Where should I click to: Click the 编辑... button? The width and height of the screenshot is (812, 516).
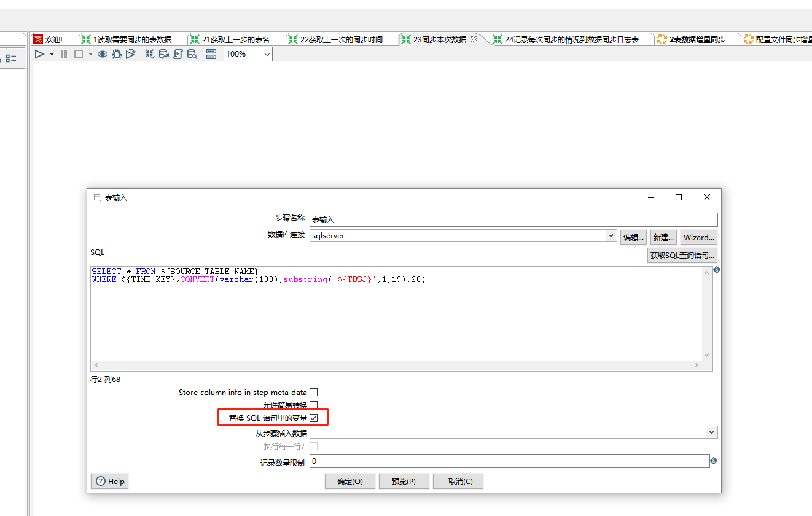[633, 237]
